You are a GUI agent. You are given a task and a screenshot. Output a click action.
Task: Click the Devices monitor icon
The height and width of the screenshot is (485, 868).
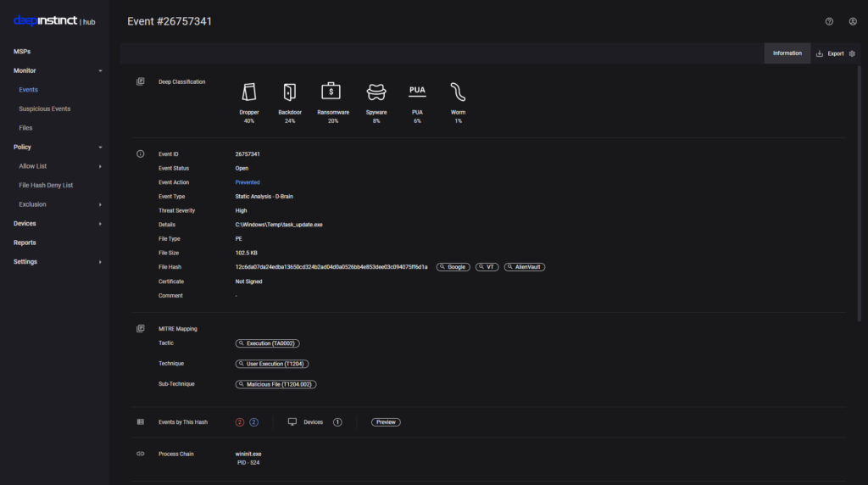point(292,422)
